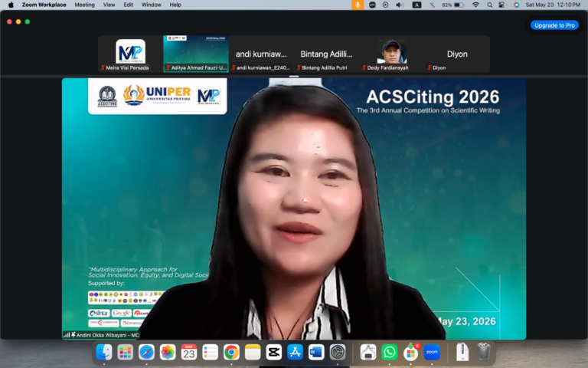Toggle the volume control in menu bar
Screen dimensions: 588x368
click(x=400, y=5)
